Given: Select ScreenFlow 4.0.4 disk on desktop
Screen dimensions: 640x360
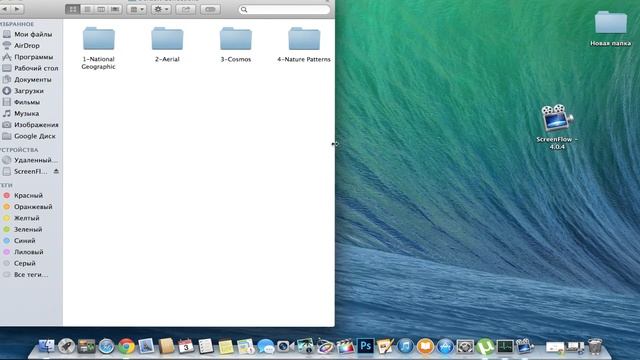Looking at the screenshot, I should pos(557,127).
